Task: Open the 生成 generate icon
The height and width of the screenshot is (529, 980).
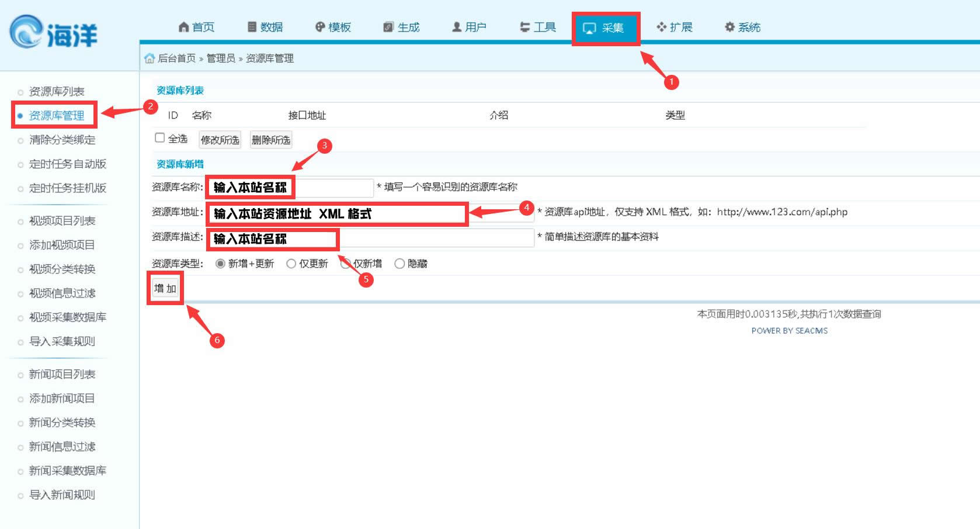Action: [x=387, y=26]
